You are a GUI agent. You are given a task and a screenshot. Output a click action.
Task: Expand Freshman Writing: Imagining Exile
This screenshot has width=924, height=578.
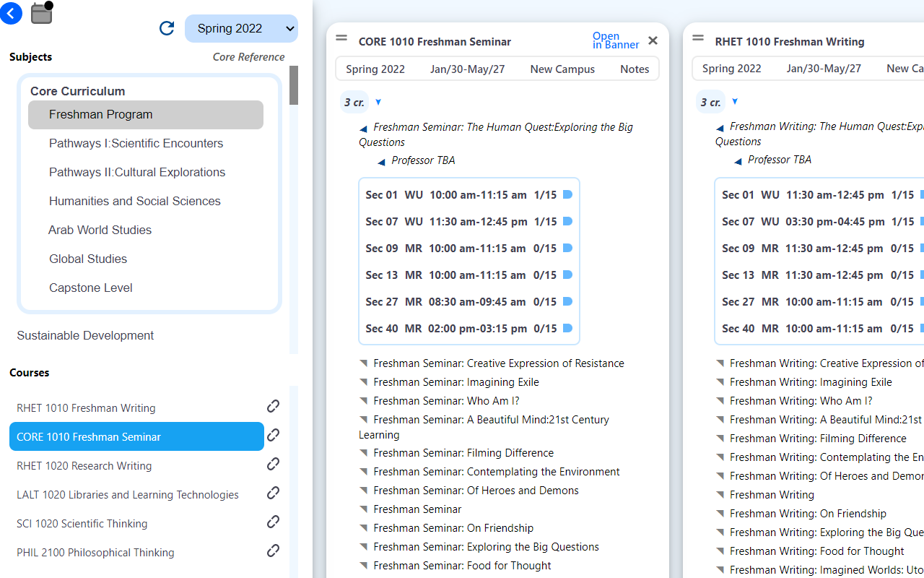coord(720,381)
